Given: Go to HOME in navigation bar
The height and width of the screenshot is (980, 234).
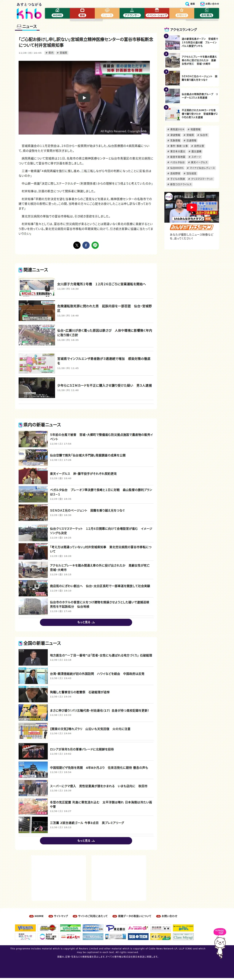Looking at the screenshot, I should coord(57,13).
